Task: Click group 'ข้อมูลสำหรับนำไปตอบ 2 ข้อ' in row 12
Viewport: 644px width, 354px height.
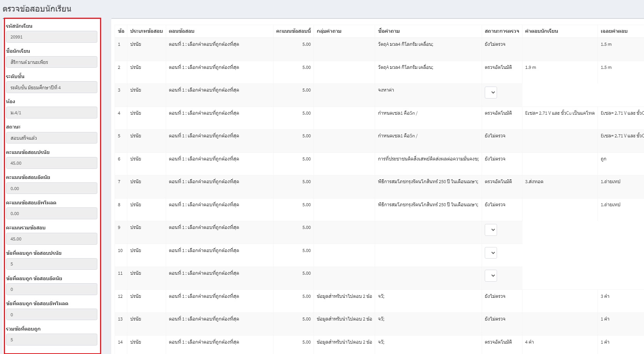Action: [x=344, y=296]
